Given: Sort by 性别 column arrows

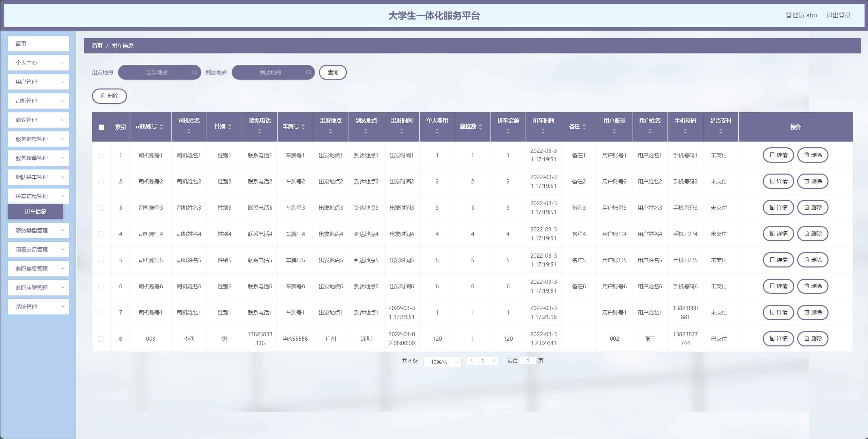Looking at the screenshot, I should [x=230, y=127].
